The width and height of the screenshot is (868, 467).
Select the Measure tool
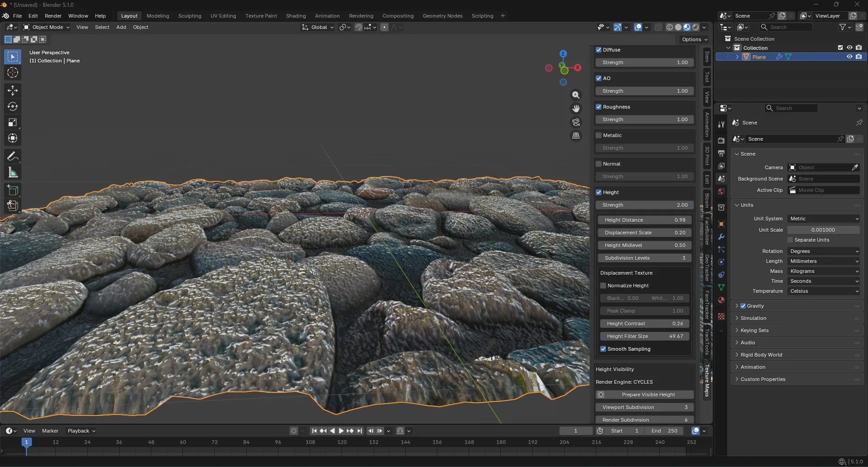tap(13, 172)
